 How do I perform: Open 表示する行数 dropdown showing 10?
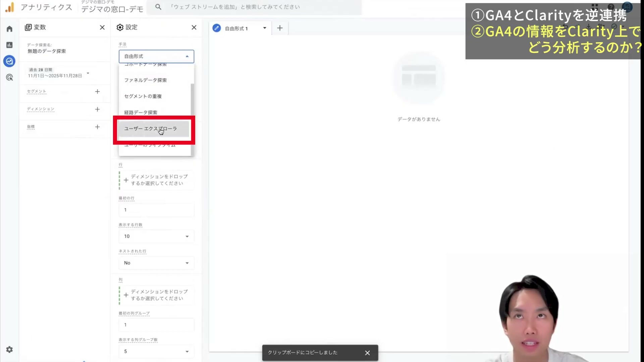[x=156, y=236]
